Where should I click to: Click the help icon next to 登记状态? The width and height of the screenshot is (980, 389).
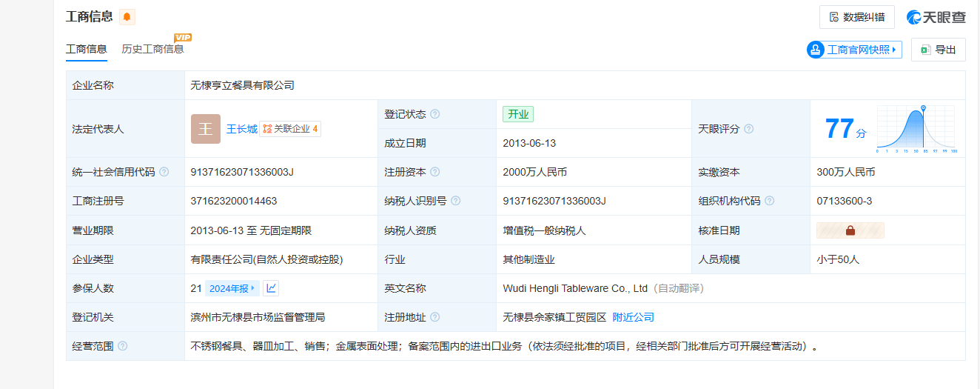[x=435, y=114]
